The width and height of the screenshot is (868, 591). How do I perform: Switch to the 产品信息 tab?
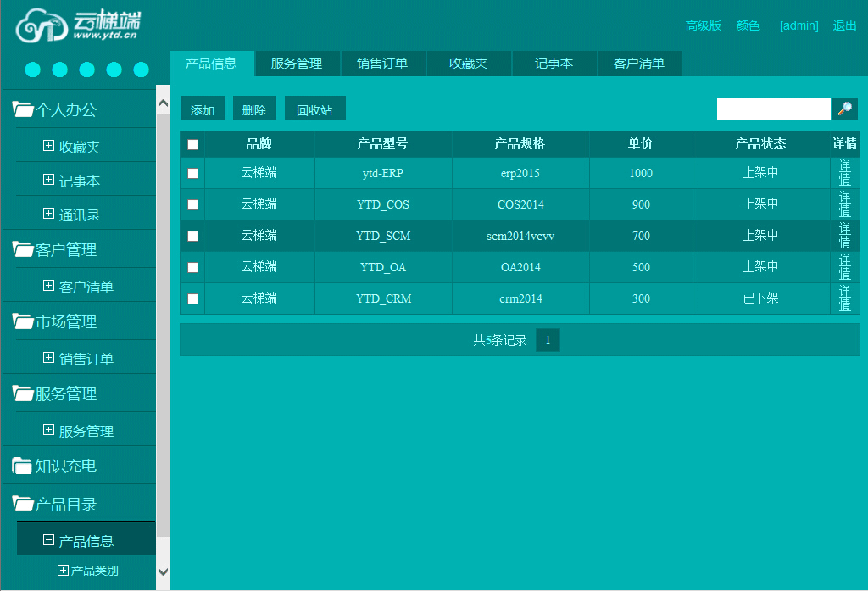pos(211,63)
